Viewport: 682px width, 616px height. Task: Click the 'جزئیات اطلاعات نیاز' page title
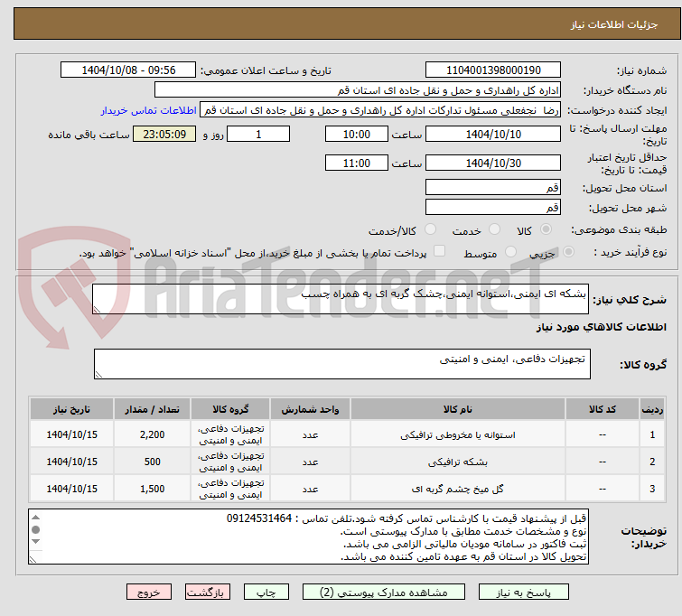tap(613, 24)
